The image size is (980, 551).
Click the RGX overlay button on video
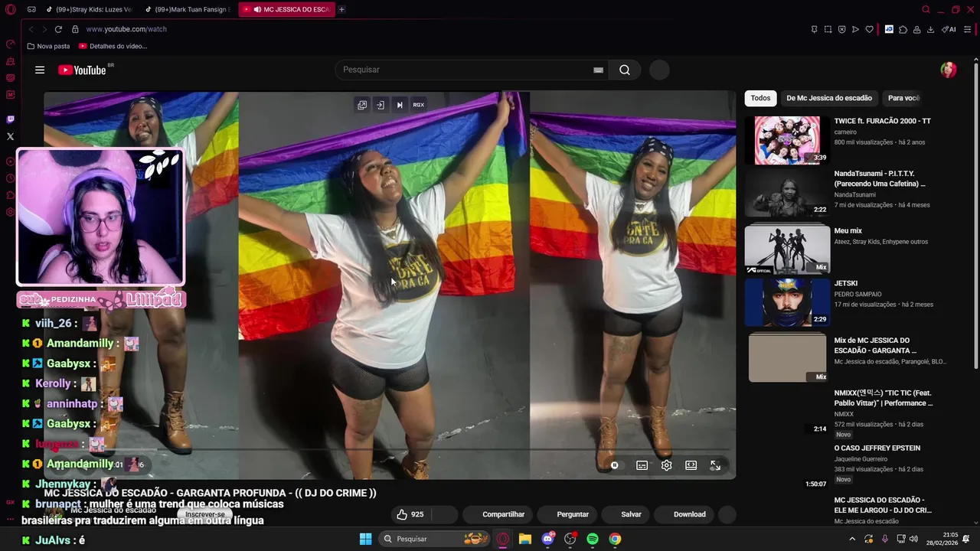418,105
